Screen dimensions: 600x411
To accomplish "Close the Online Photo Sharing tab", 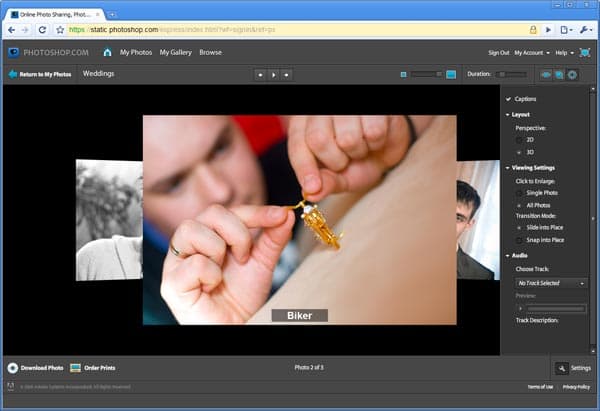I will point(98,15).
